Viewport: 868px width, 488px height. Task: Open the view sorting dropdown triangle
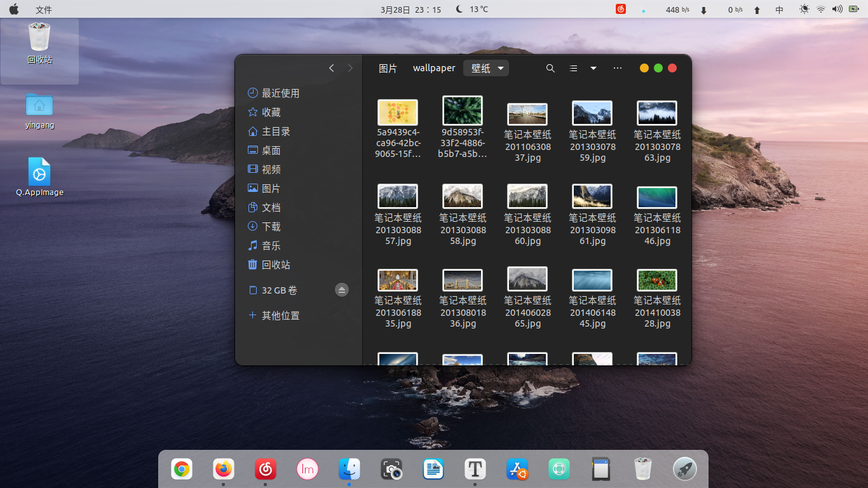593,68
